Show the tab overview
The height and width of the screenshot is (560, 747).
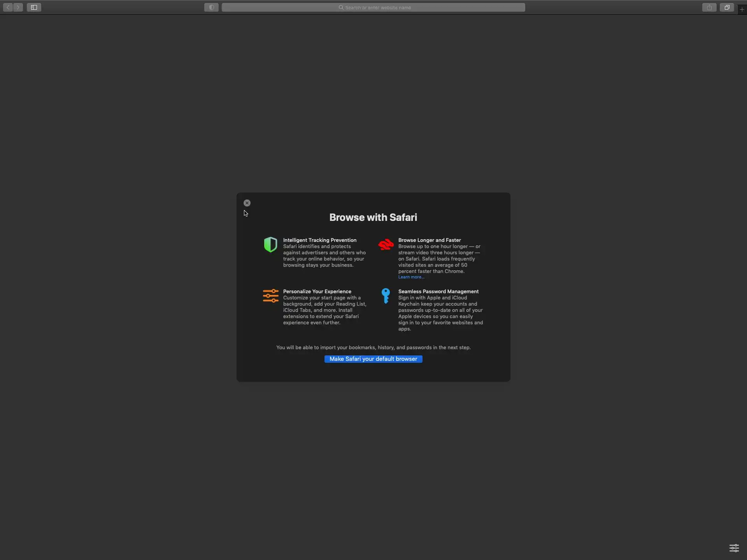[x=727, y=7]
